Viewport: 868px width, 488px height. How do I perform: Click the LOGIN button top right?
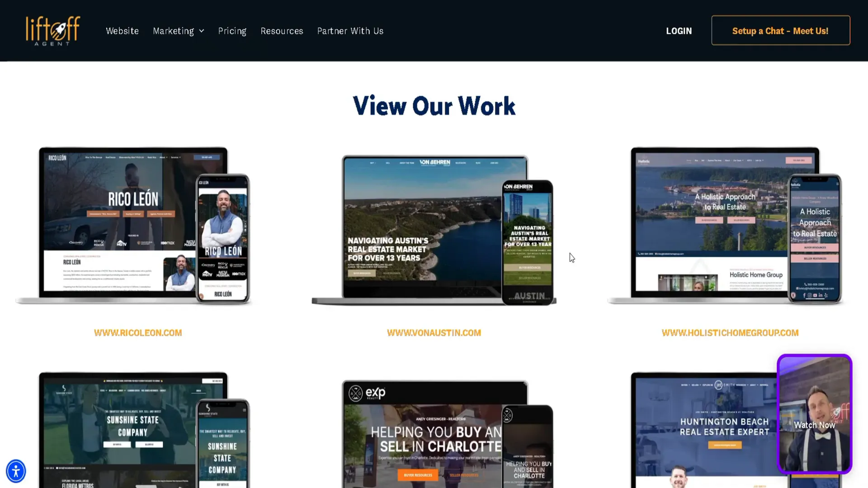click(x=679, y=30)
